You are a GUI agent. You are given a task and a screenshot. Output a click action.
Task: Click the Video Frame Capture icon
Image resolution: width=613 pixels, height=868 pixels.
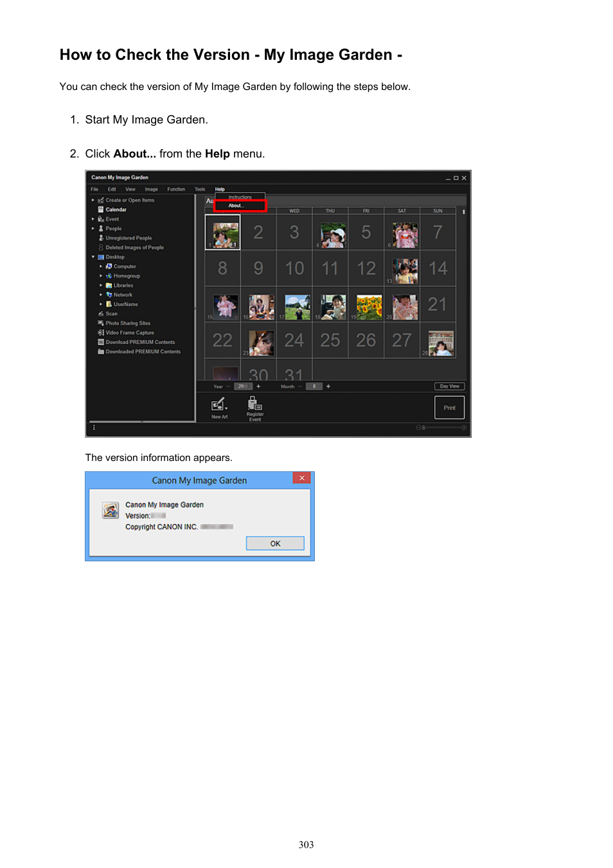tap(101, 333)
